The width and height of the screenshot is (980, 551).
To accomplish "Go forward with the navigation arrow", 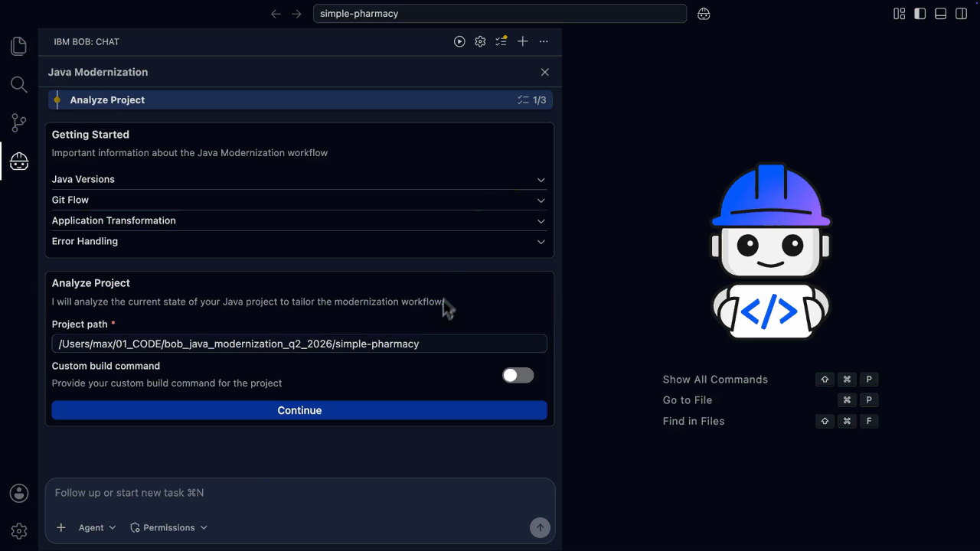I will [x=297, y=14].
